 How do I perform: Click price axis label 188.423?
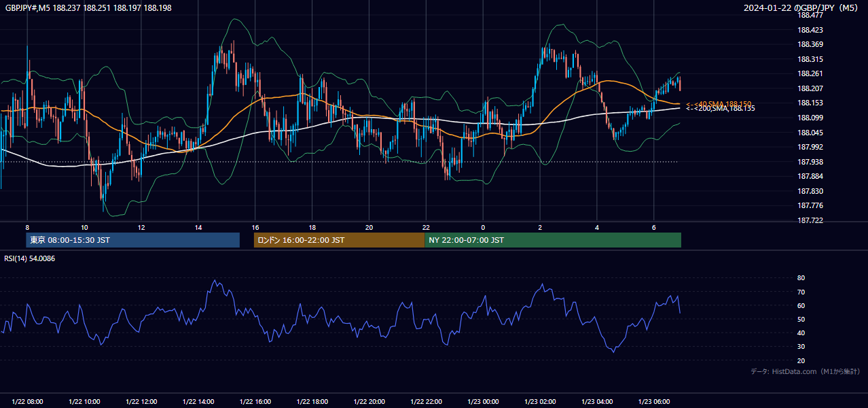[810, 30]
